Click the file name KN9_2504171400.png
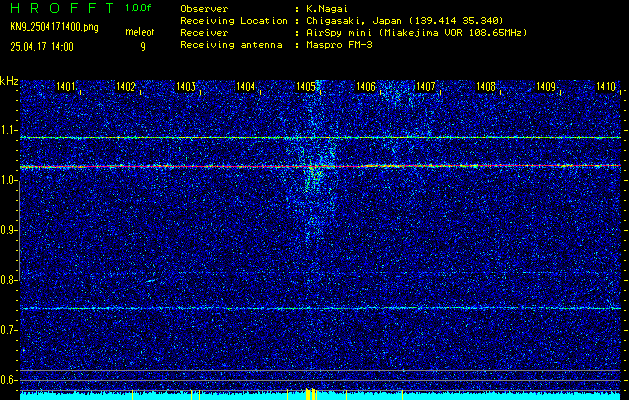The image size is (629, 400). point(54,27)
